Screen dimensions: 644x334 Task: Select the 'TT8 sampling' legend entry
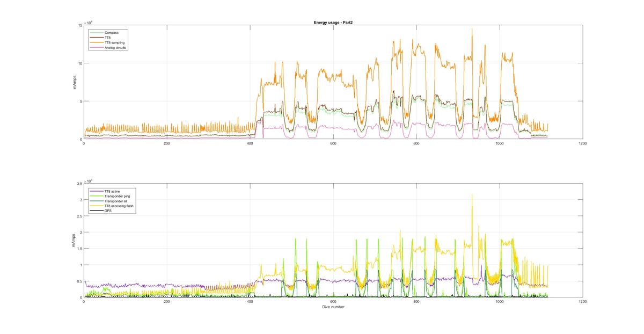click(x=114, y=42)
